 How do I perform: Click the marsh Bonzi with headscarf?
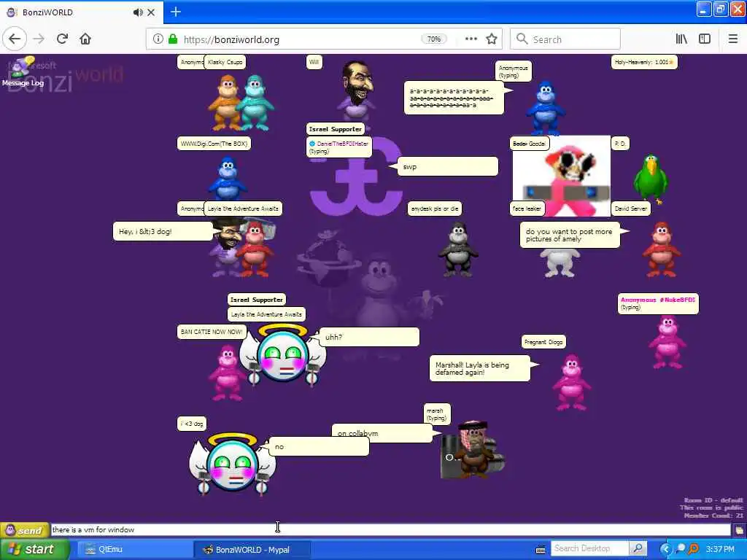pos(472,450)
